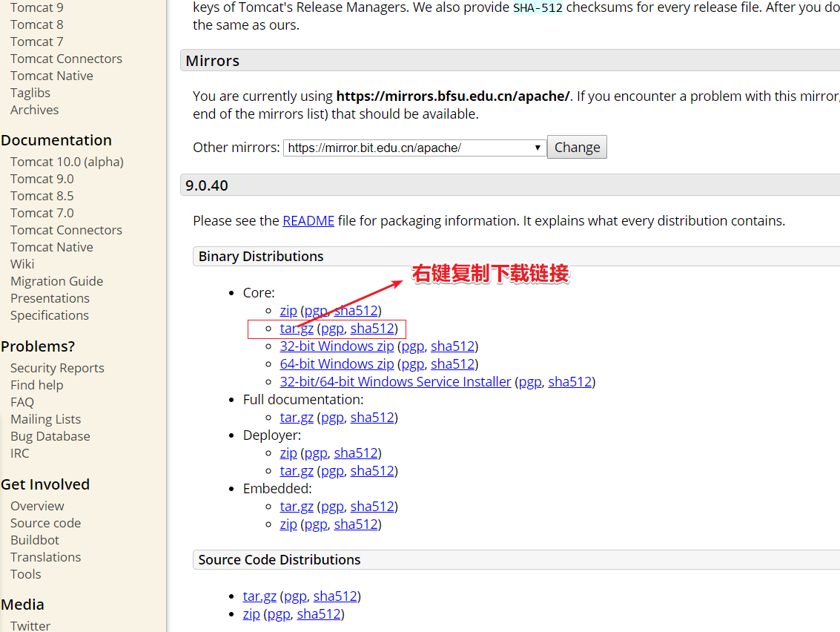Click the Core tar.gz download link
The height and width of the screenshot is (632, 840).
(x=297, y=328)
